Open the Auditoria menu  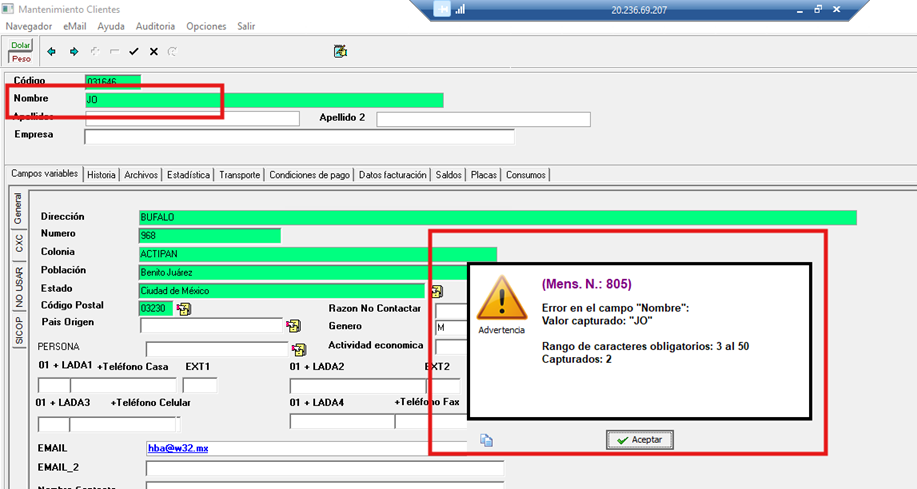155,26
